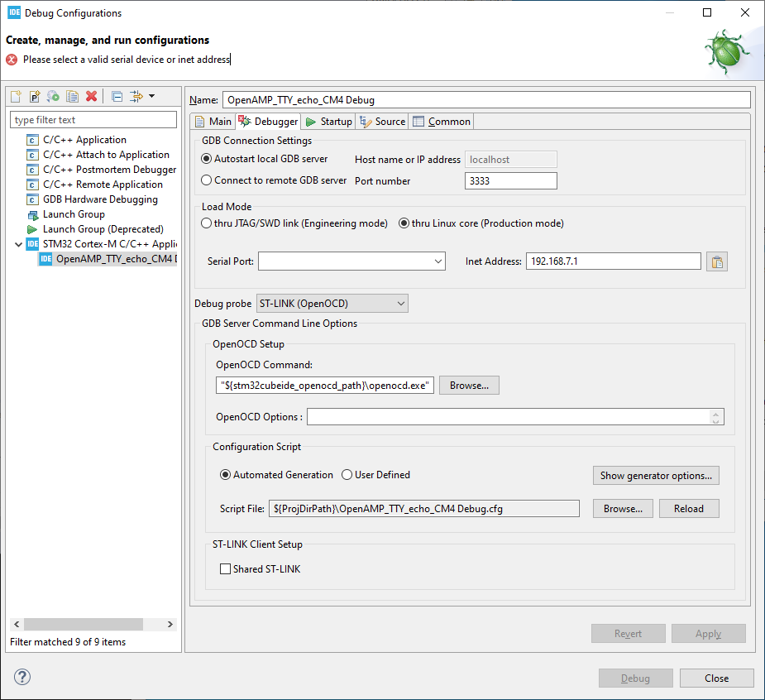This screenshot has width=765, height=700.
Task: Enable the Shared ST-LINK checkbox
Action: point(226,569)
